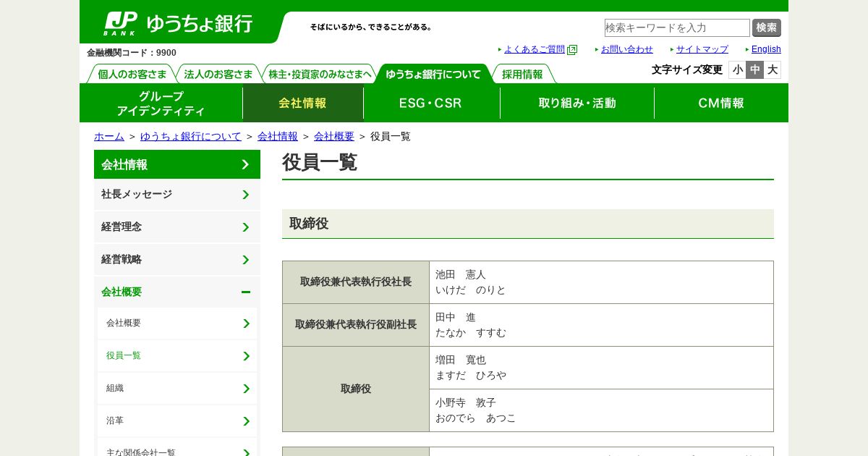This screenshot has width=868, height=456.
Task: Open 沿革 in sidebar submenu
Action: (x=177, y=421)
